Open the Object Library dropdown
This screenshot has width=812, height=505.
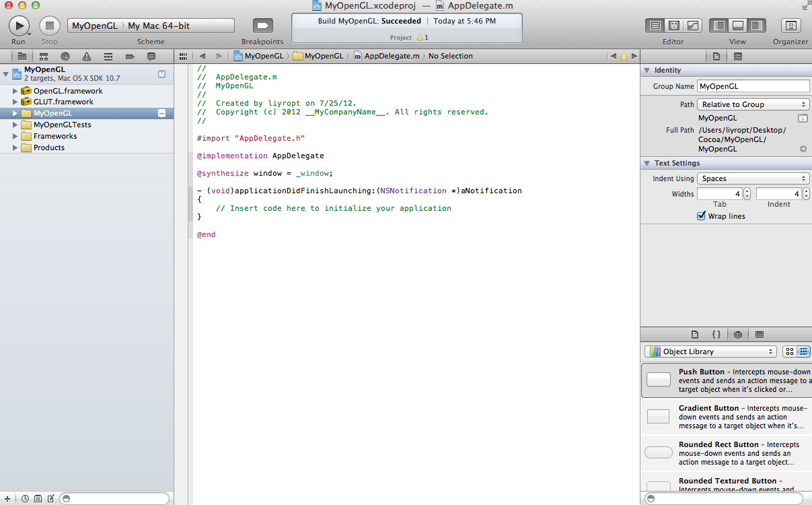711,351
